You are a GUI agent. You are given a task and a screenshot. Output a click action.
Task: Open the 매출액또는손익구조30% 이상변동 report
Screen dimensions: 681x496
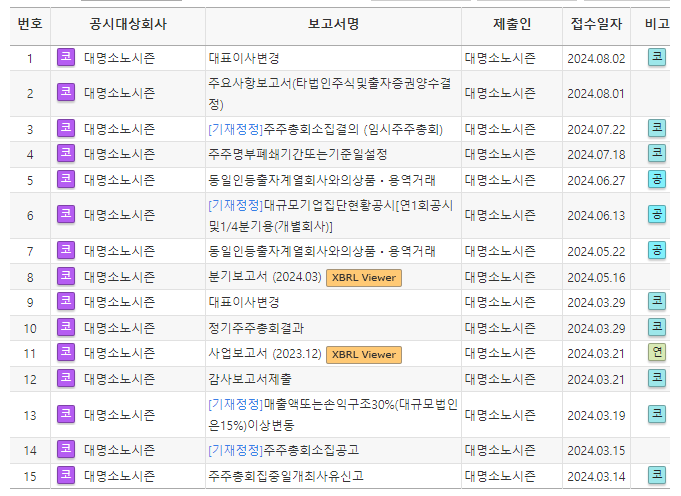click(333, 415)
